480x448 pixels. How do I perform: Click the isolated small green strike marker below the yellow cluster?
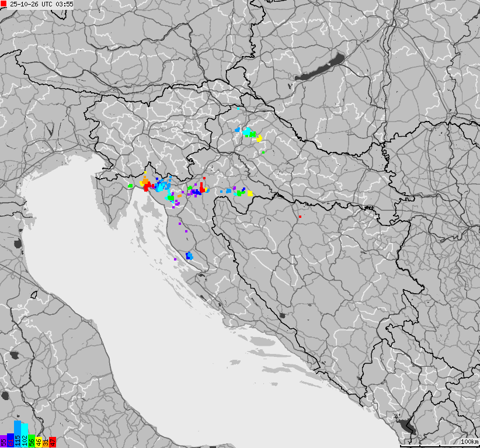(x=263, y=152)
